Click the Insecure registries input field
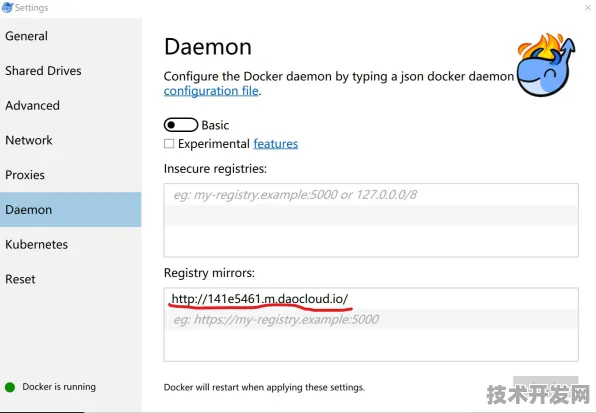596x413 pixels. click(x=371, y=220)
